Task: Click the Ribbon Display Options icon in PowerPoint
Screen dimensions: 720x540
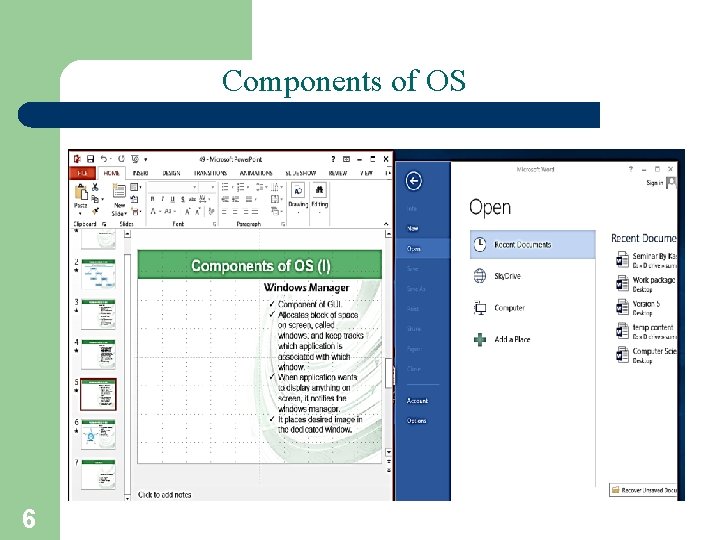Action: point(346,159)
